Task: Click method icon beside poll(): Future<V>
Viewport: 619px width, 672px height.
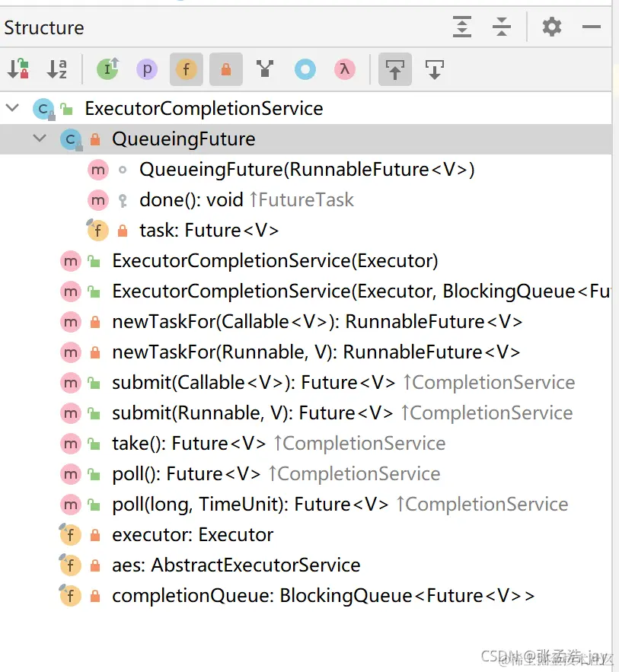Action: [x=71, y=474]
